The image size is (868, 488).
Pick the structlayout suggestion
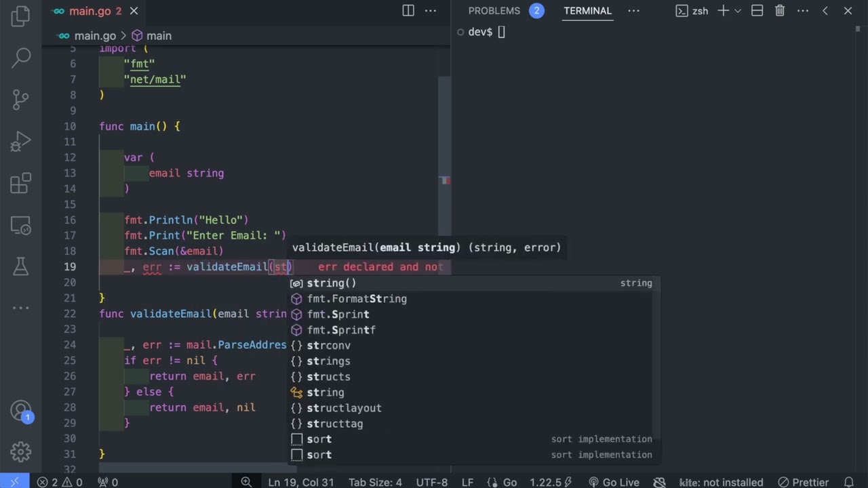472,408
